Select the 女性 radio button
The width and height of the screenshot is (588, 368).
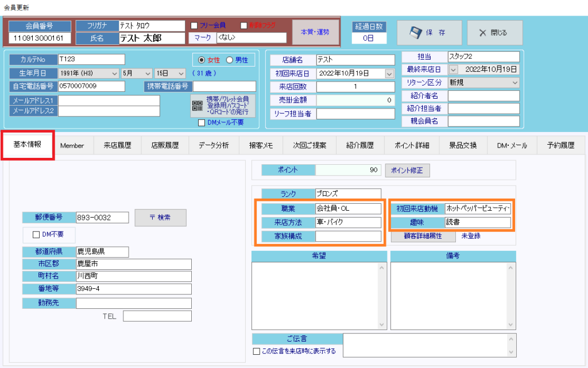(x=201, y=60)
